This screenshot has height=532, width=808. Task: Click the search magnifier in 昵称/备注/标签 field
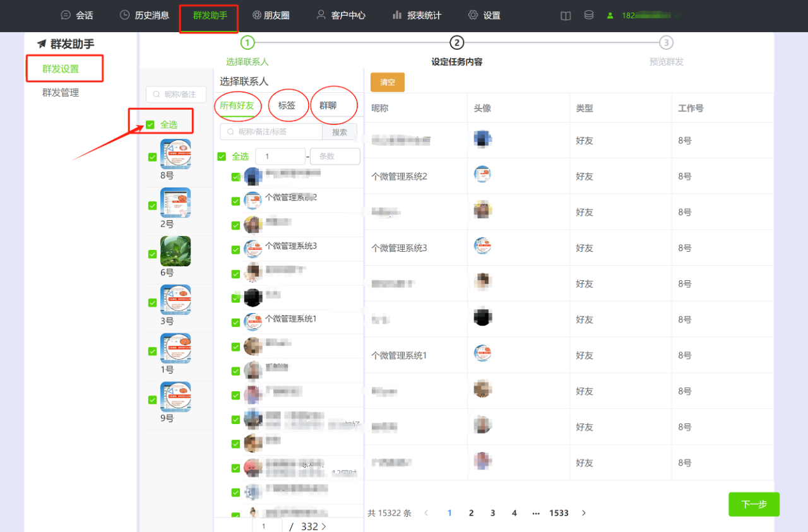(231, 131)
